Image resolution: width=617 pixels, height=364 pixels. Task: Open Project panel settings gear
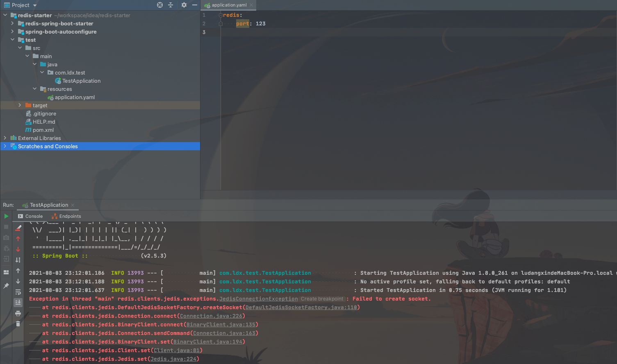pos(184,5)
